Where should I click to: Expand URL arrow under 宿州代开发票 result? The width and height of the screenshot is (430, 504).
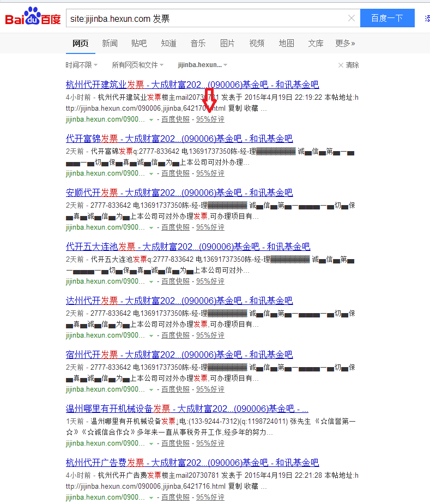point(151,390)
